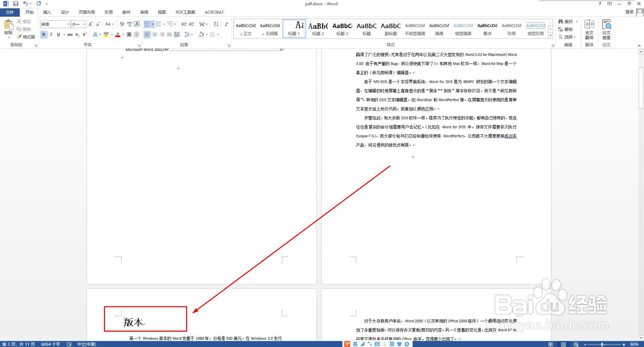Open the font color dropdown arrow
644x347 pixels.
123,35
